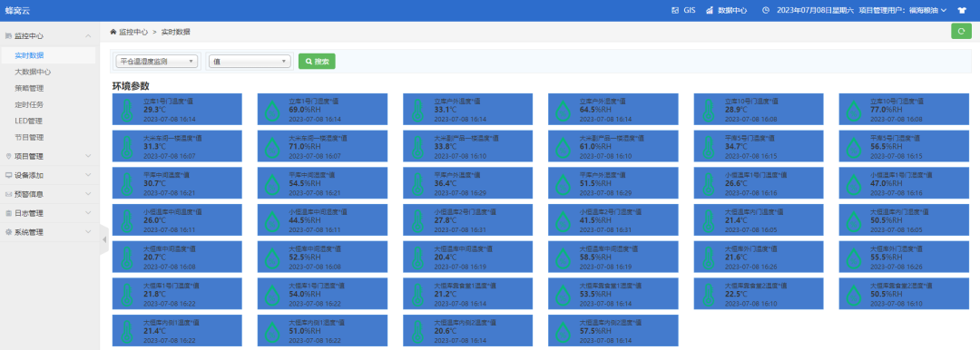Open the GIS map icon
980x350 pixels.
point(675,11)
